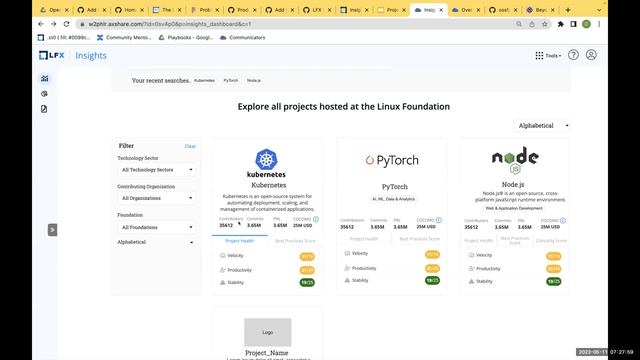Viewport: 640px width, 360px height.
Task: Click Productivity icon on Kubernetes card
Action: [222, 270]
